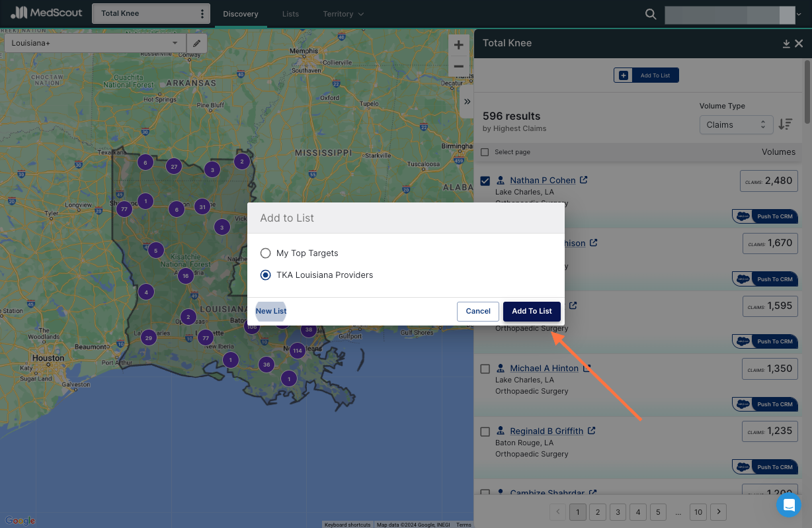Click the MedScout logo
The height and width of the screenshot is (528, 812).
(46, 13)
